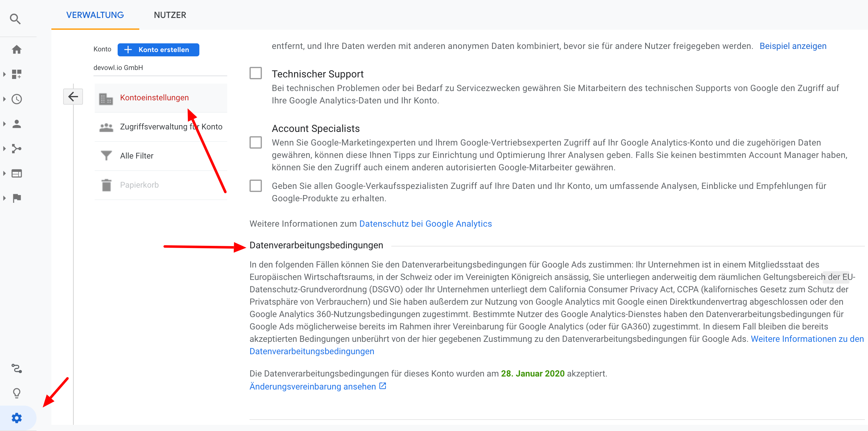
Task: Click the Konto erstellen button
Action: [x=158, y=50]
